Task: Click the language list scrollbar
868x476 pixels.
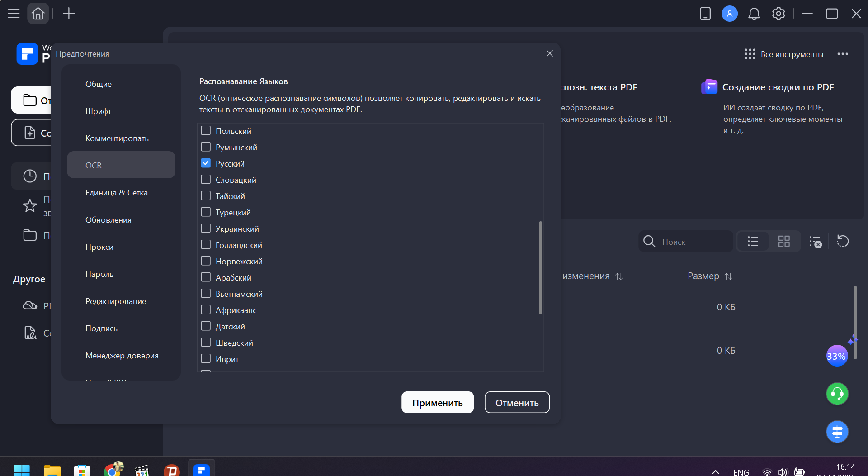Action: pyautogui.click(x=540, y=267)
